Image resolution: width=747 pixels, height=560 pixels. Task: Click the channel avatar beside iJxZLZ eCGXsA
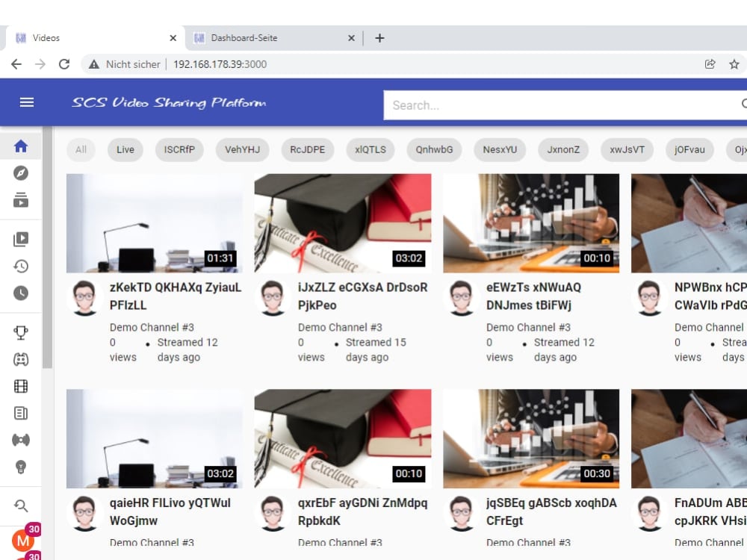pyautogui.click(x=273, y=298)
